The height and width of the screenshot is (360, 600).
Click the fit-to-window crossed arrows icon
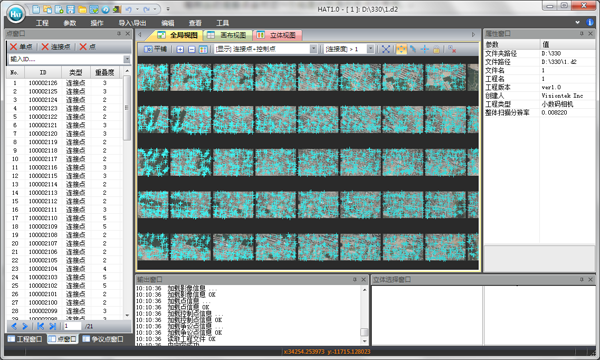(x=386, y=49)
